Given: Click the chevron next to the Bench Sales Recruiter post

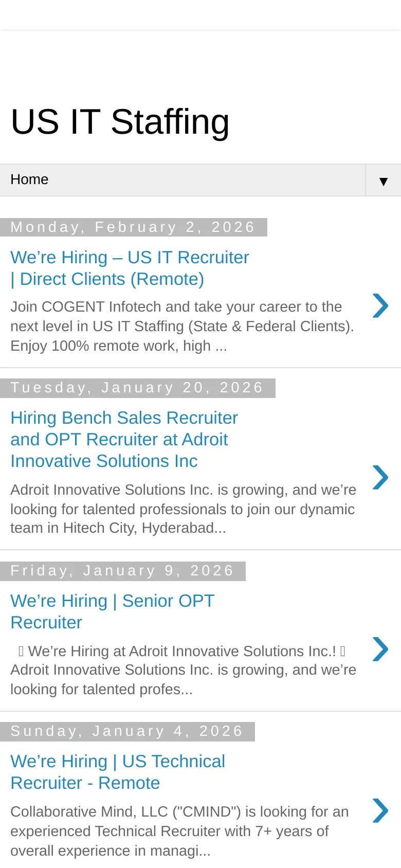Looking at the screenshot, I should click(x=380, y=477).
